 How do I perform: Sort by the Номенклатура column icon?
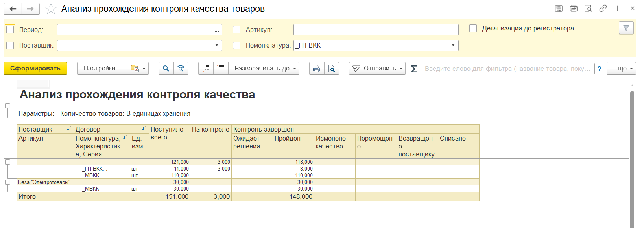click(x=126, y=138)
